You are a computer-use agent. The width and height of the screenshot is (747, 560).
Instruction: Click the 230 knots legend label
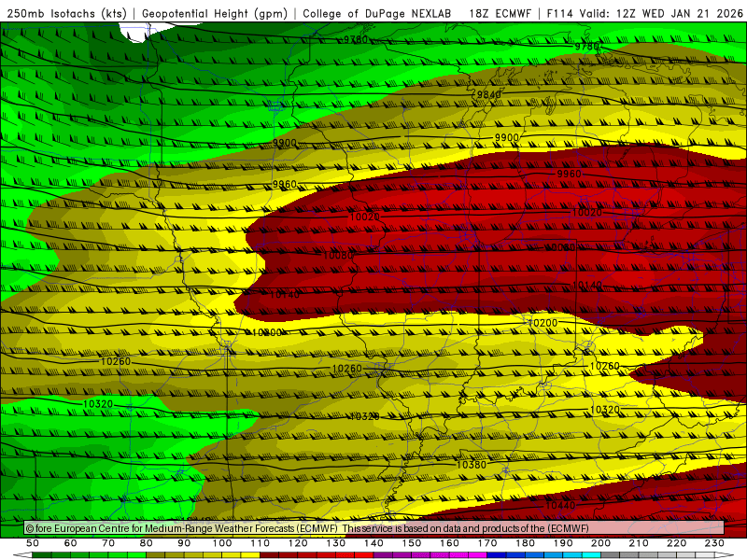[714, 543]
